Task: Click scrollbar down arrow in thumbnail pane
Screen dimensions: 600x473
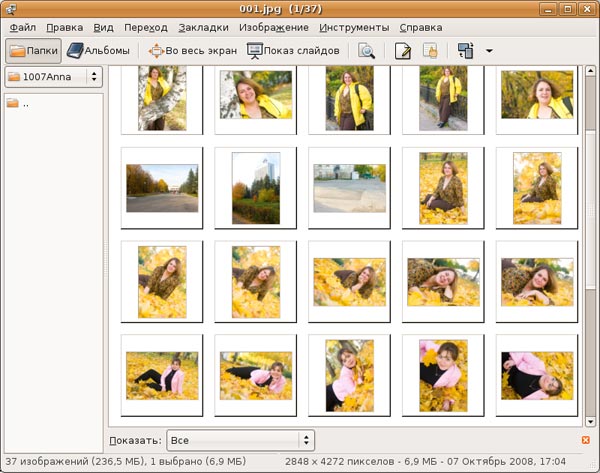Action: pos(590,422)
